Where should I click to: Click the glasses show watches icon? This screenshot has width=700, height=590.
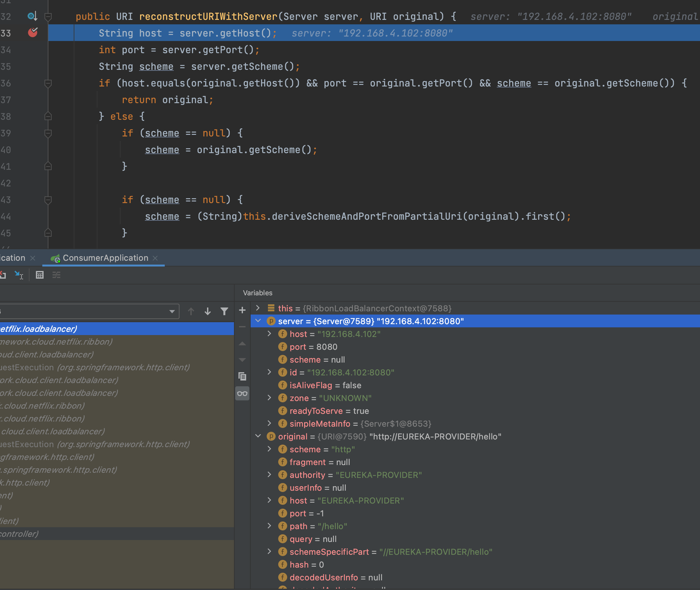(242, 393)
